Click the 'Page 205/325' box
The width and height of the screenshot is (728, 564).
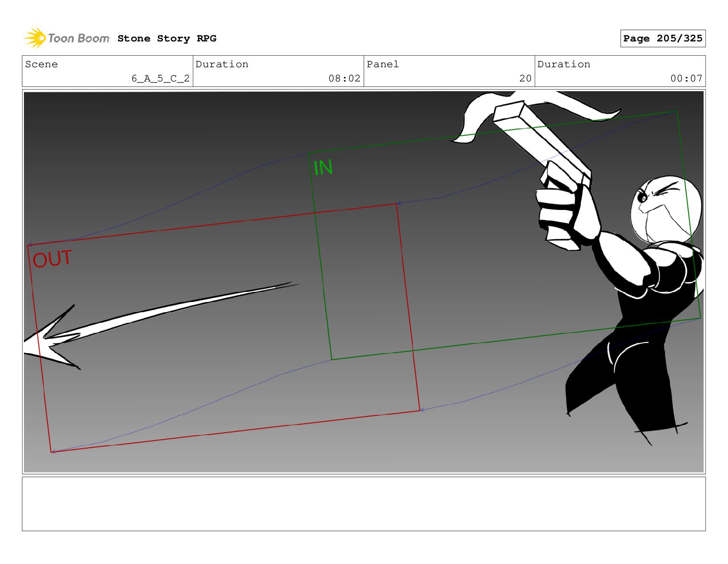click(x=663, y=39)
